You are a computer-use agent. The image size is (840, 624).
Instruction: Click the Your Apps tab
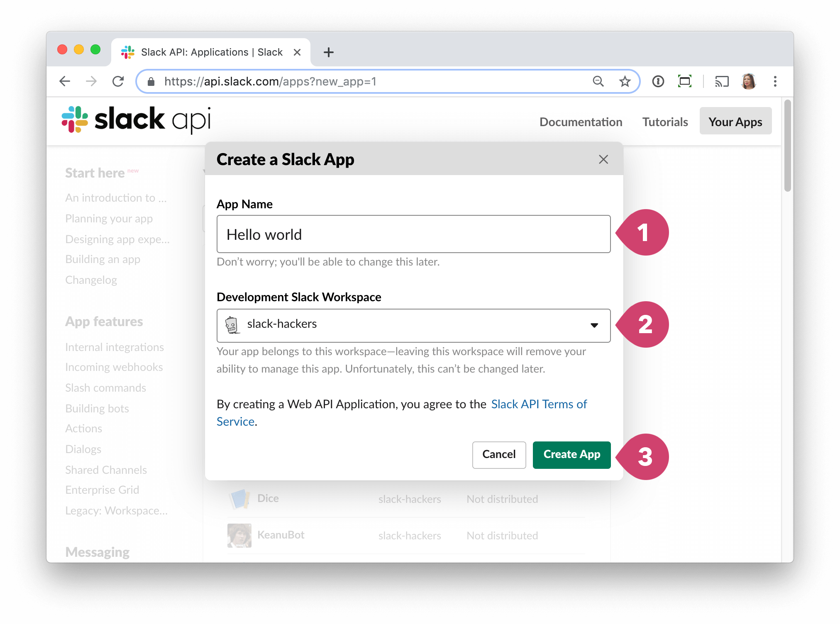pyautogui.click(x=735, y=121)
